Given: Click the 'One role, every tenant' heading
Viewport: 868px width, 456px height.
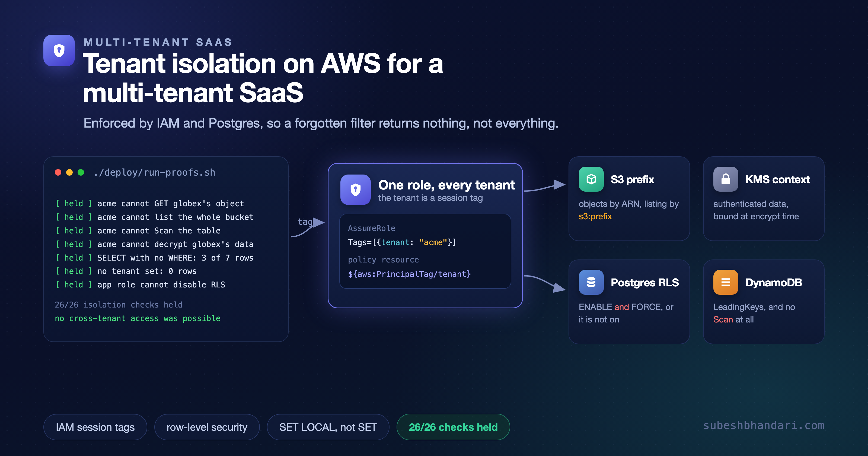Looking at the screenshot, I should click(446, 185).
